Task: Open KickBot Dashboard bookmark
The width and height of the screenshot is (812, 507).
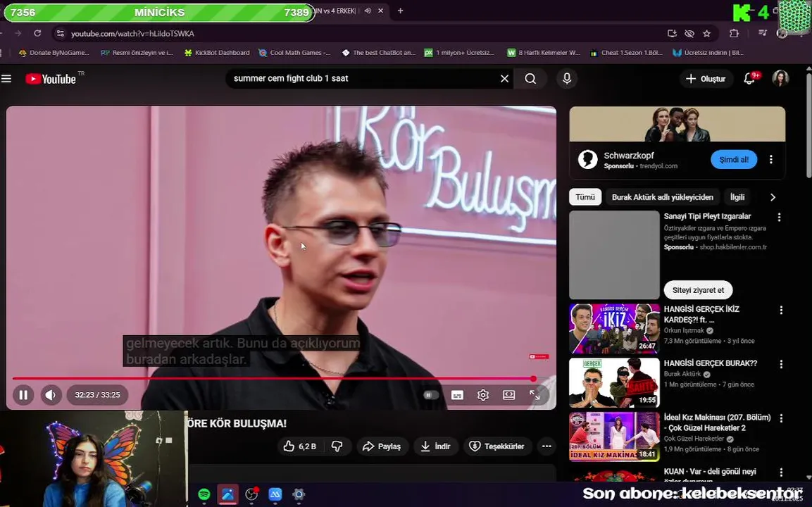Action: (217, 53)
